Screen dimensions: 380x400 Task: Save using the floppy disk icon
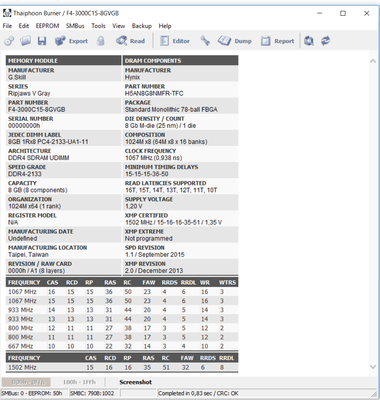42,41
